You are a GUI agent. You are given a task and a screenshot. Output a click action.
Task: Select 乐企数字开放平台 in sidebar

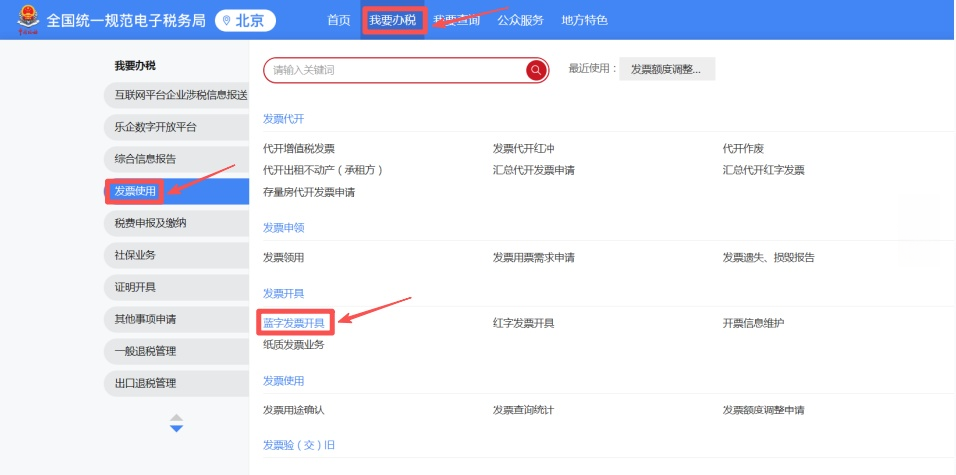tap(176, 127)
